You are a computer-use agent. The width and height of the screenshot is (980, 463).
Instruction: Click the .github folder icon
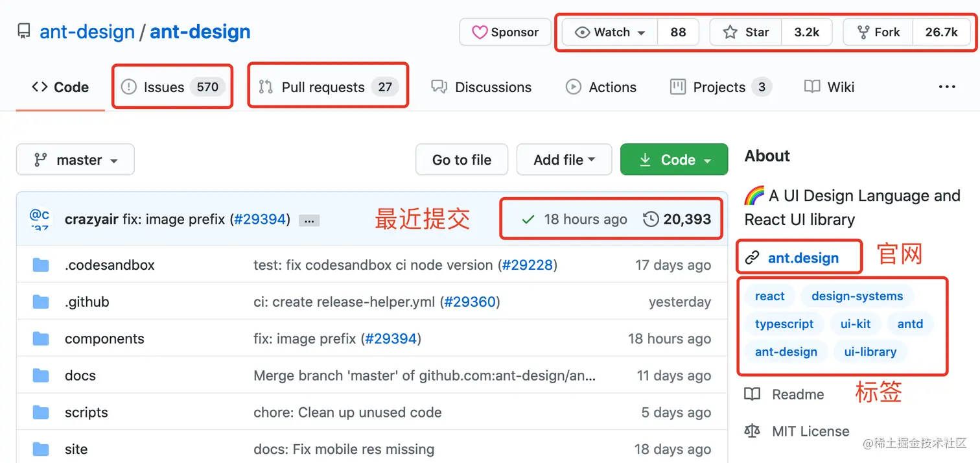pyautogui.click(x=41, y=302)
